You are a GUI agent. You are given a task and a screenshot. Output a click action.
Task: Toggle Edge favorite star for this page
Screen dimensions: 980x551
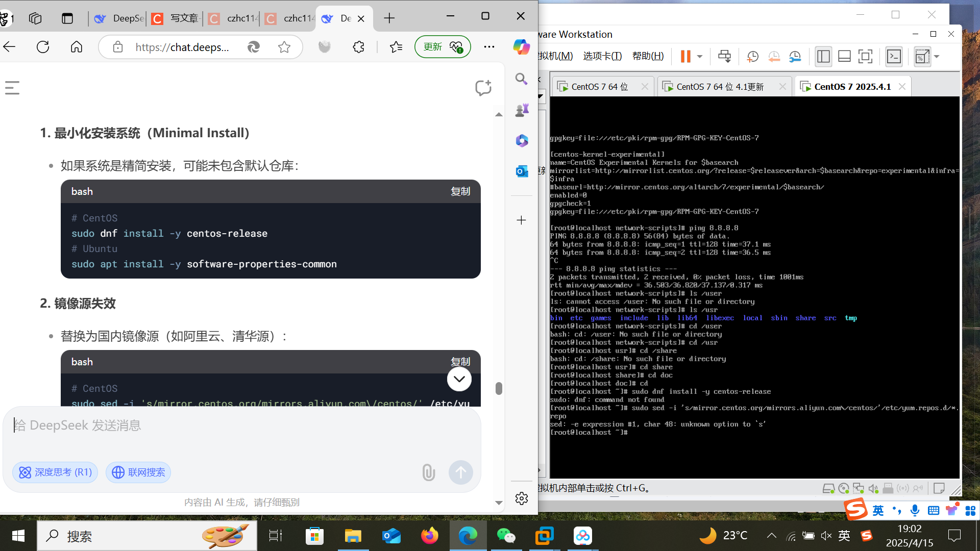coord(284,47)
